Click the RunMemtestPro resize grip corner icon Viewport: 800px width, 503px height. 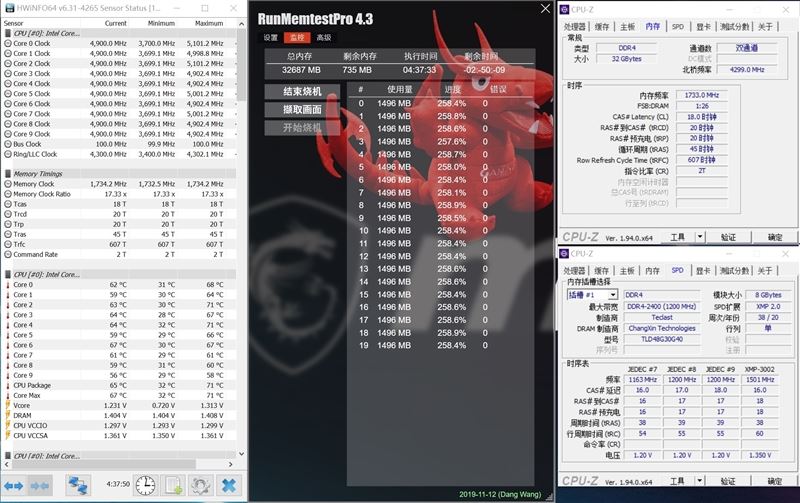(x=549, y=495)
